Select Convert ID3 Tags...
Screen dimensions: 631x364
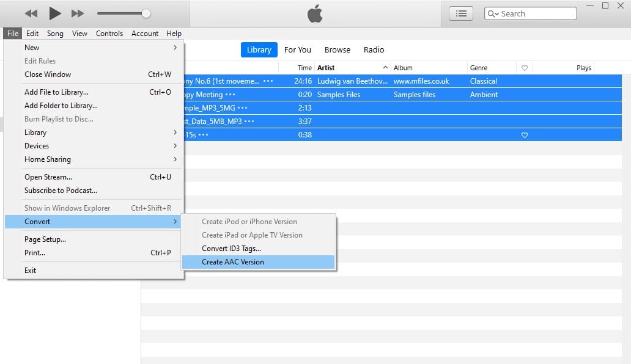pyautogui.click(x=258, y=249)
